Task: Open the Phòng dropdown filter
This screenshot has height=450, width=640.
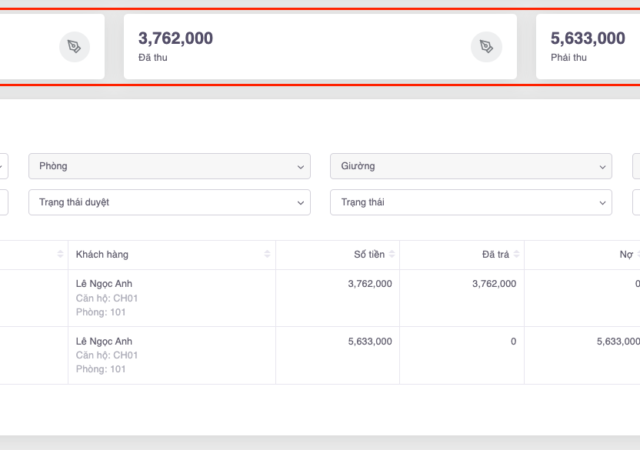Action: tap(170, 166)
